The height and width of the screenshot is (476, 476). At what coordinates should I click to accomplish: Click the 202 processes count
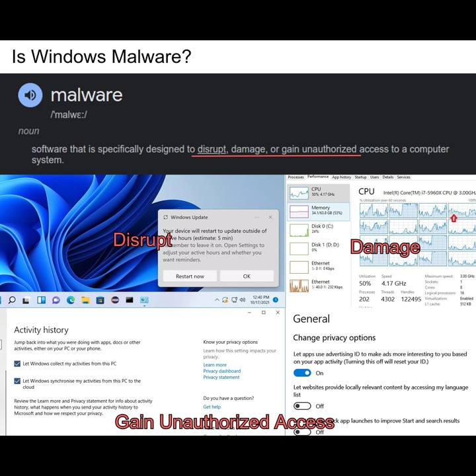coord(364,299)
